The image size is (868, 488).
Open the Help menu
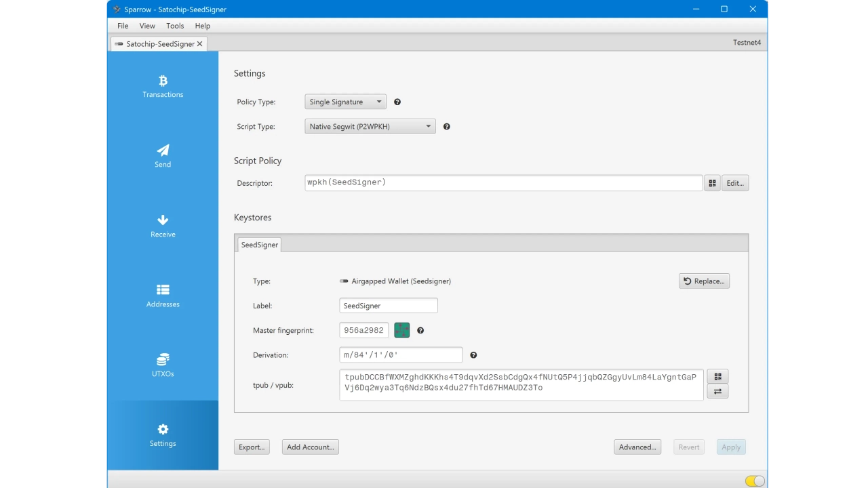pyautogui.click(x=203, y=26)
